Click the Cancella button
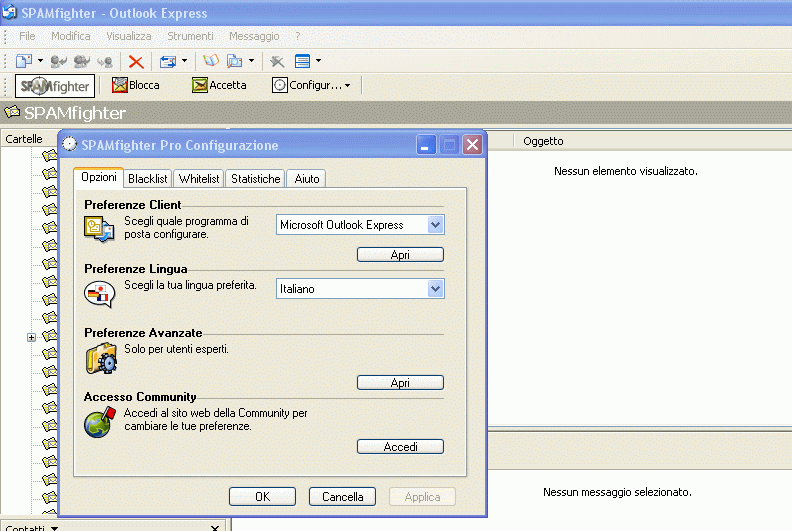Screen dimensions: 792x531 click(343, 497)
